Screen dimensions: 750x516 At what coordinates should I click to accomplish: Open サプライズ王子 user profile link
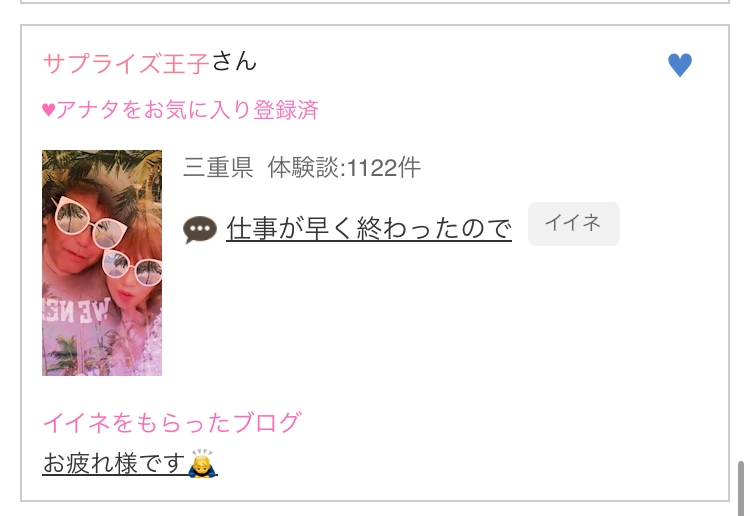(x=126, y=63)
